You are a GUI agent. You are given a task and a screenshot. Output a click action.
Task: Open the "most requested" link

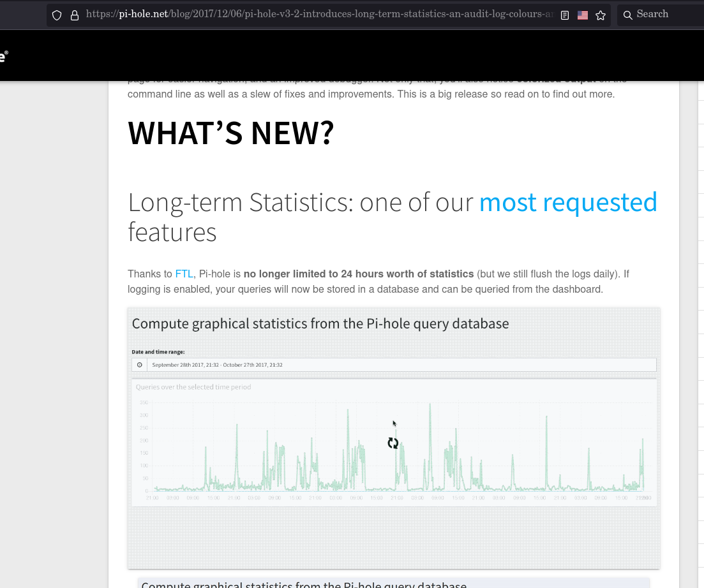568,202
